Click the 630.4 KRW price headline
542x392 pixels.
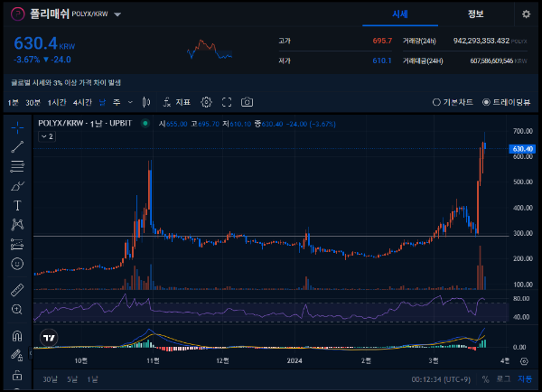pyautogui.click(x=44, y=44)
